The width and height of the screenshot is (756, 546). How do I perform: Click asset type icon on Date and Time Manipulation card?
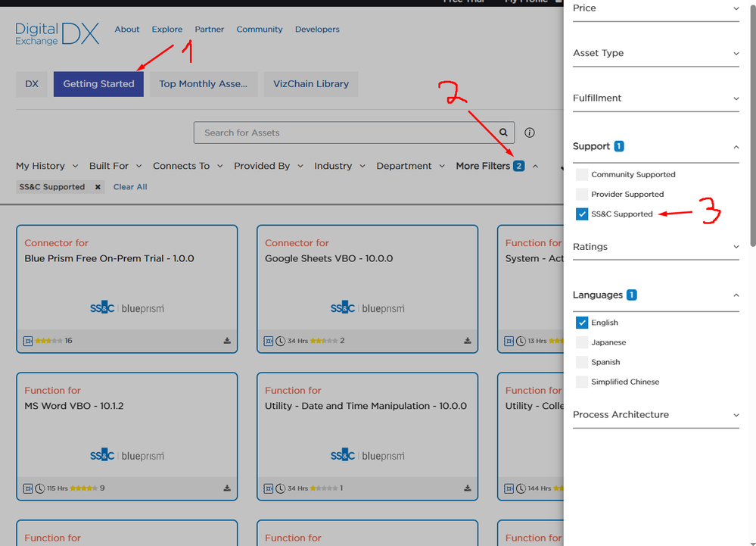(x=269, y=488)
